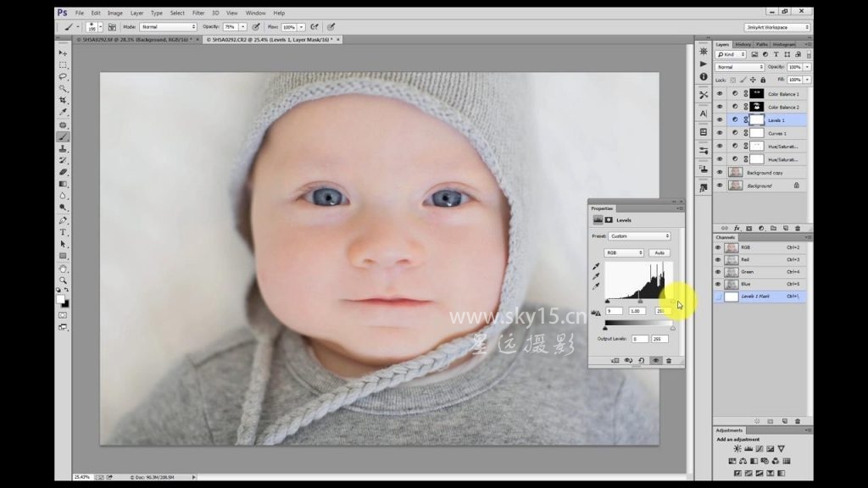Screen dimensions: 868x488
Task: Select the Zoom tool
Action: tap(63, 280)
